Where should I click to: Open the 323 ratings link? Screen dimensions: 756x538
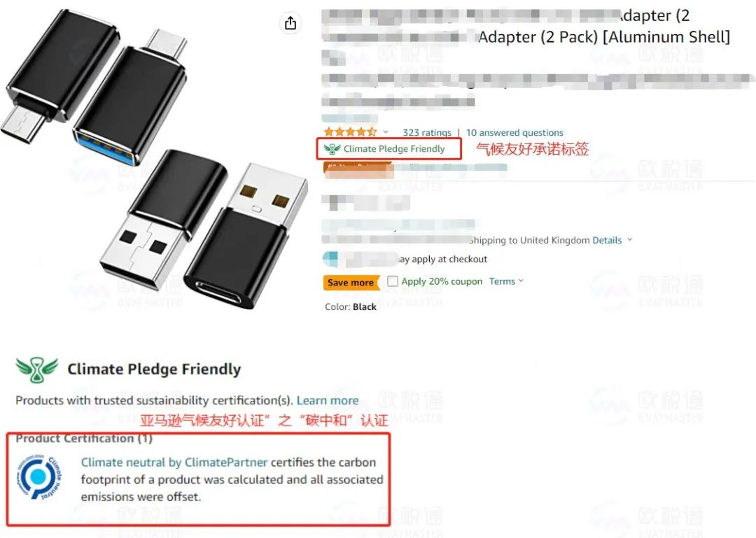pyautogui.click(x=427, y=132)
